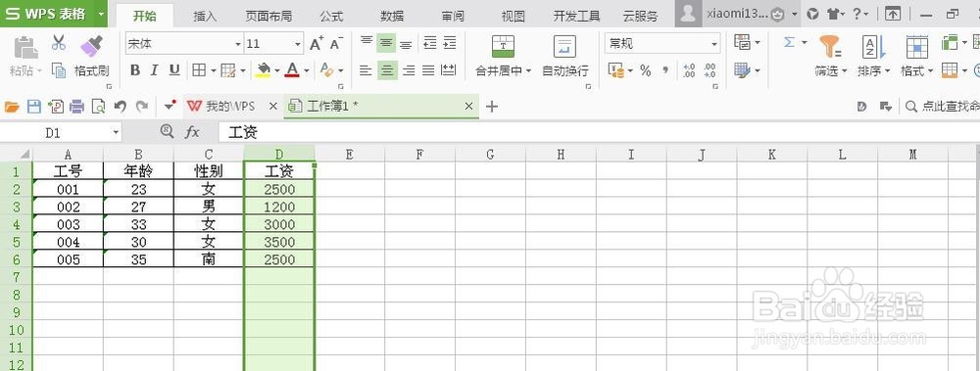Increase font size with A+ icon

coord(317,44)
